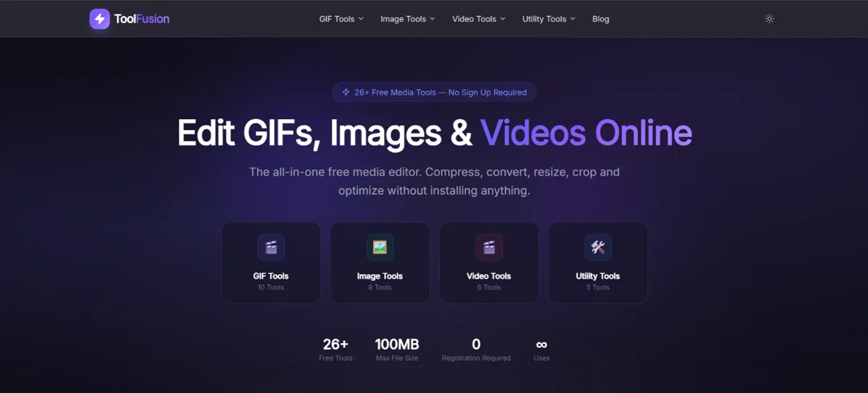Click the ToolFusion lightning bolt logo icon
Viewport: 868px width, 393px height.
point(100,19)
